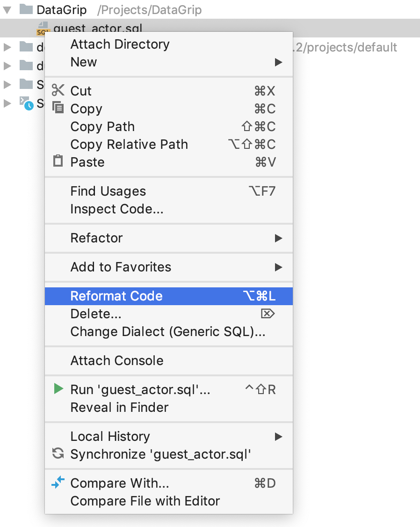Click the Delete forward-delete icon
This screenshot has height=527, width=420.
click(268, 314)
